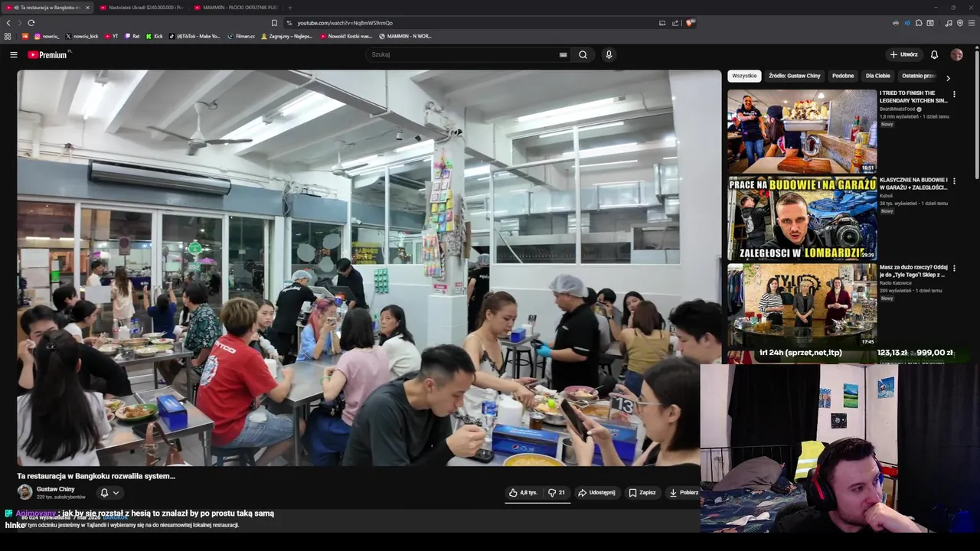Click the 'Utwórz' create button
This screenshot has height=551, width=980.
903,54
